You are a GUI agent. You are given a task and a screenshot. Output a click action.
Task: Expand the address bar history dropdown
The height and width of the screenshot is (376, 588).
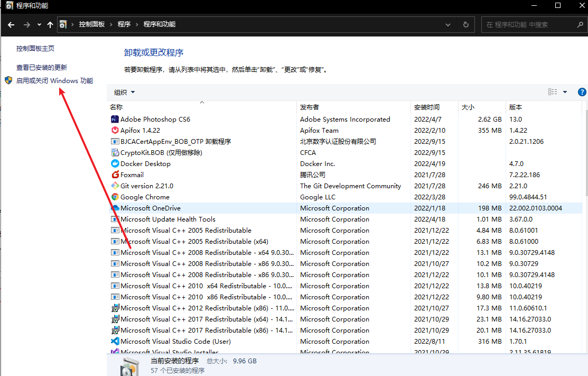click(448, 25)
